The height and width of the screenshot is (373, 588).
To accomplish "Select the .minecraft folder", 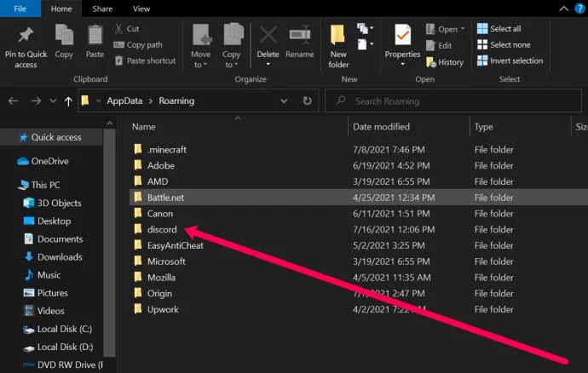I will coord(167,150).
